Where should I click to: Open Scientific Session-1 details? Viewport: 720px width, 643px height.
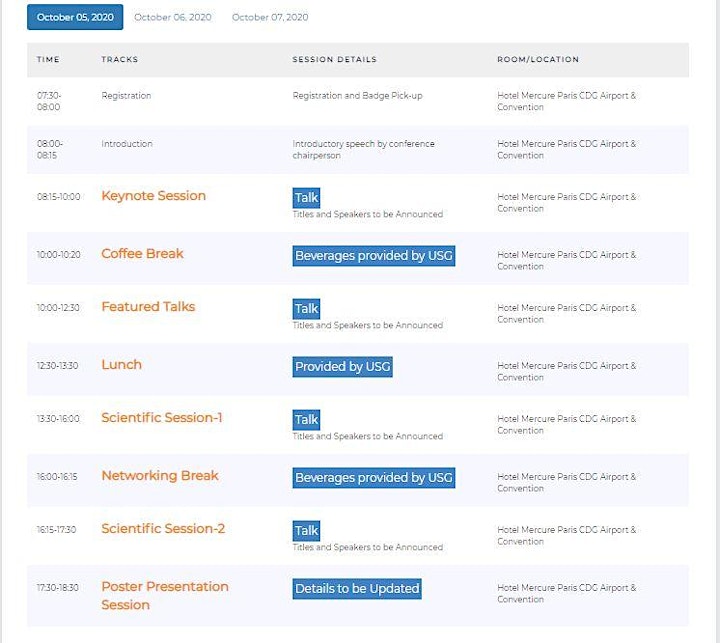tap(162, 417)
